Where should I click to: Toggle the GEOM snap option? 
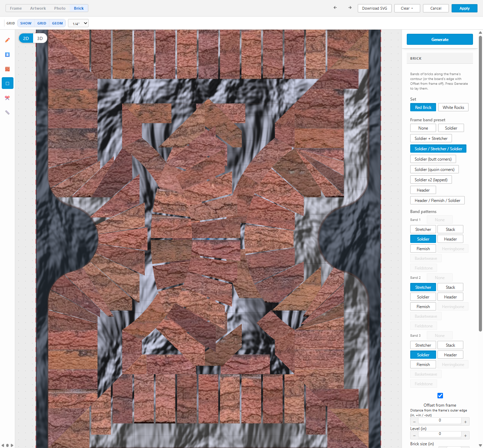(57, 23)
